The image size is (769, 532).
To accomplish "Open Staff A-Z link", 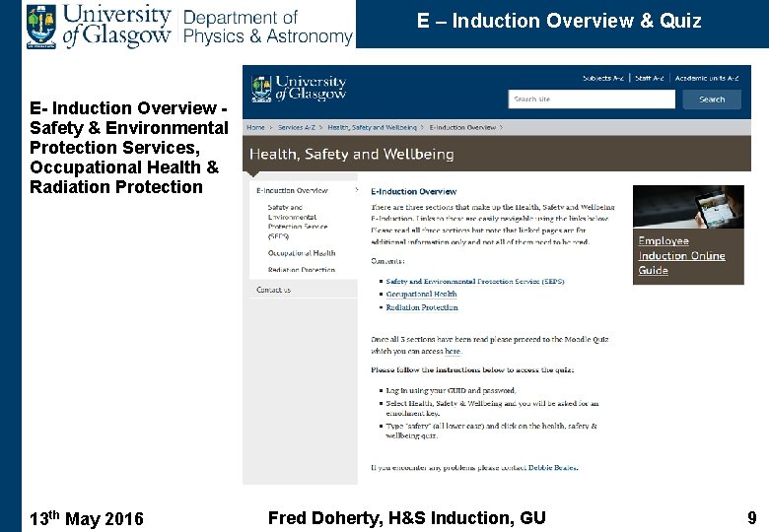I will coord(650,78).
